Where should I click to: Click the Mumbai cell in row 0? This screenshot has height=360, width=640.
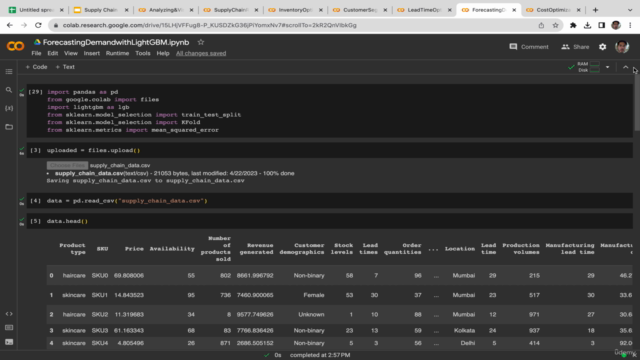click(464, 276)
